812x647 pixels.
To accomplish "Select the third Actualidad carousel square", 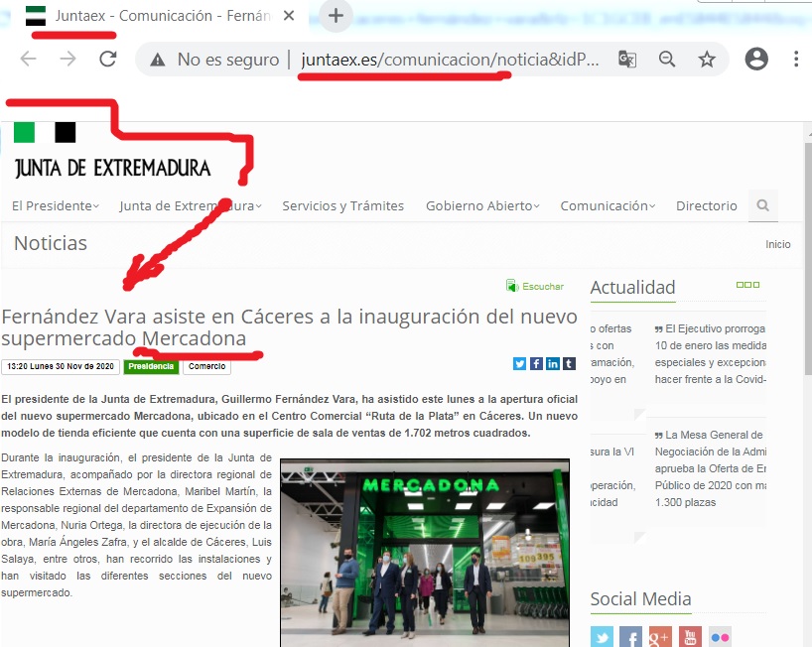I will click(755, 285).
